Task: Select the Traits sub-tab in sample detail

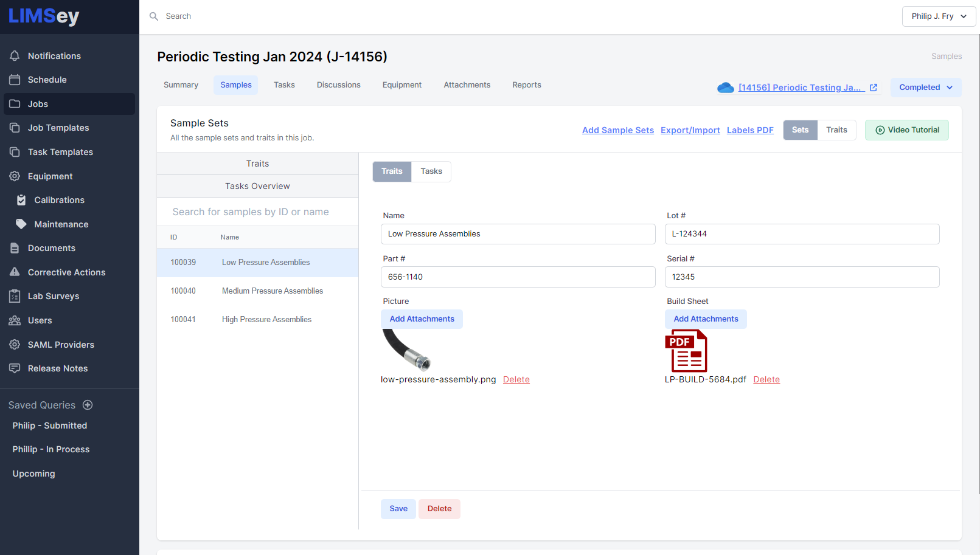Action: 392,171
